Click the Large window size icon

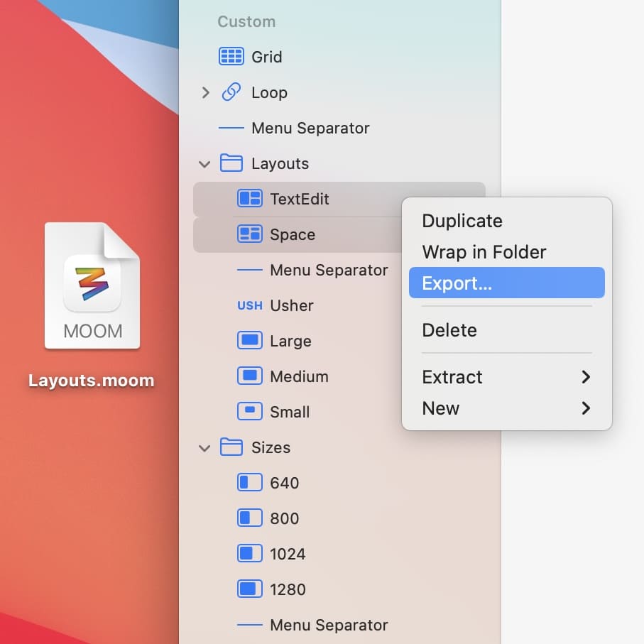pyautogui.click(x=250, y=341)
